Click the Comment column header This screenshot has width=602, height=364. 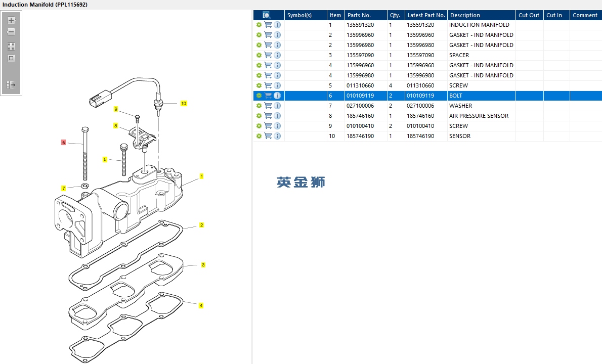click(586, 15)
